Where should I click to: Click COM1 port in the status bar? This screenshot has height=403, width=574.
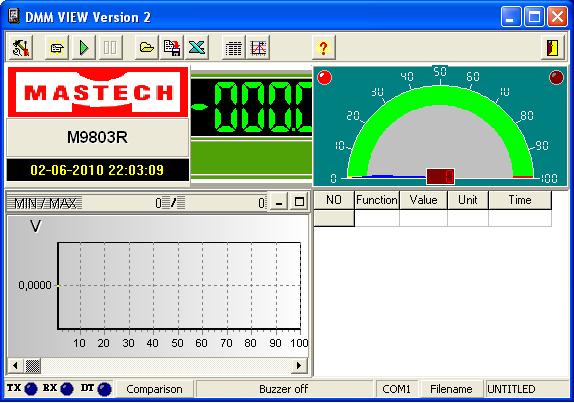pyautogui.click(x=396, y=389)
